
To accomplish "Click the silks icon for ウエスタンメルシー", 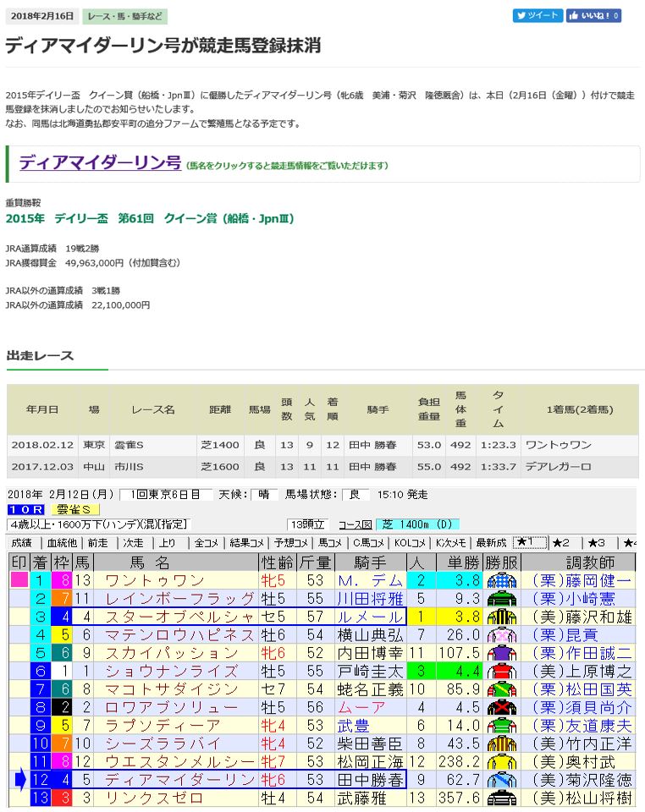I will [x=501, y=762].
